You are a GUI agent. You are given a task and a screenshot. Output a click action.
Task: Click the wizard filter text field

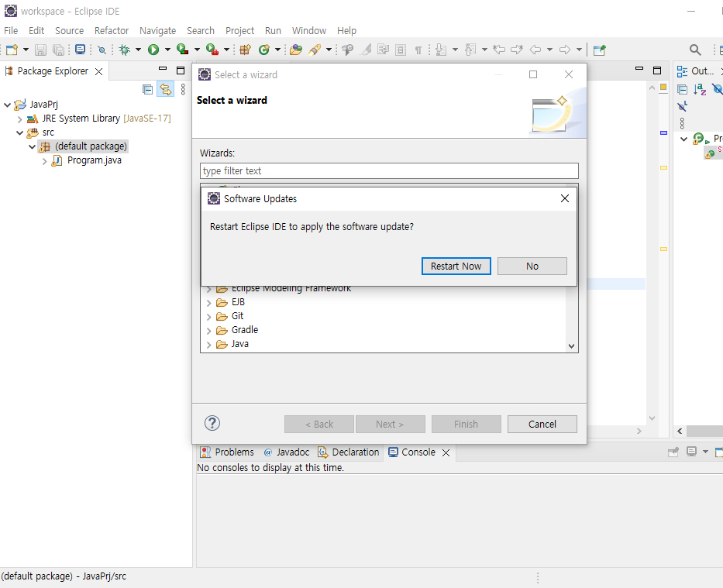pos(389,170)
